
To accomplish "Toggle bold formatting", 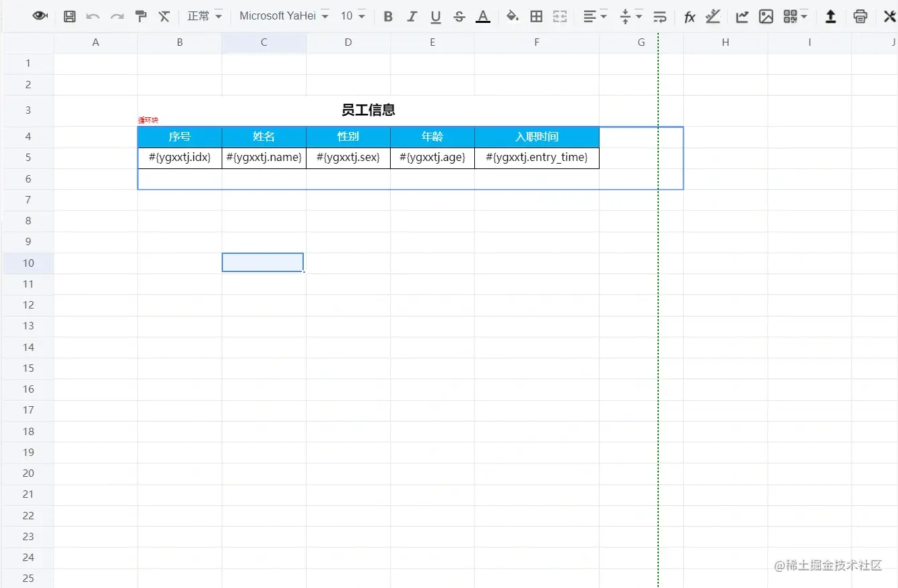I will coord(388,16).
